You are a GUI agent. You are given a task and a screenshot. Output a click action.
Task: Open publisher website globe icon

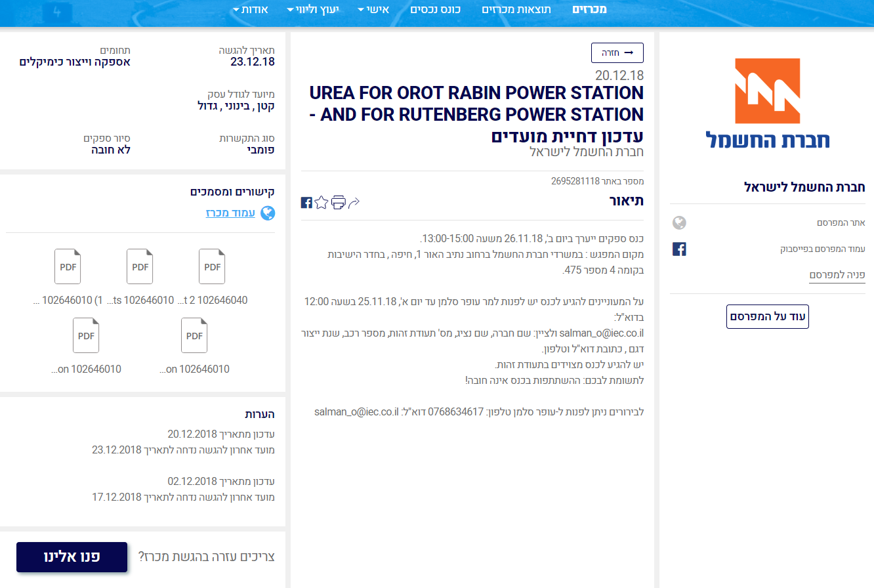(x=680, y=223)
